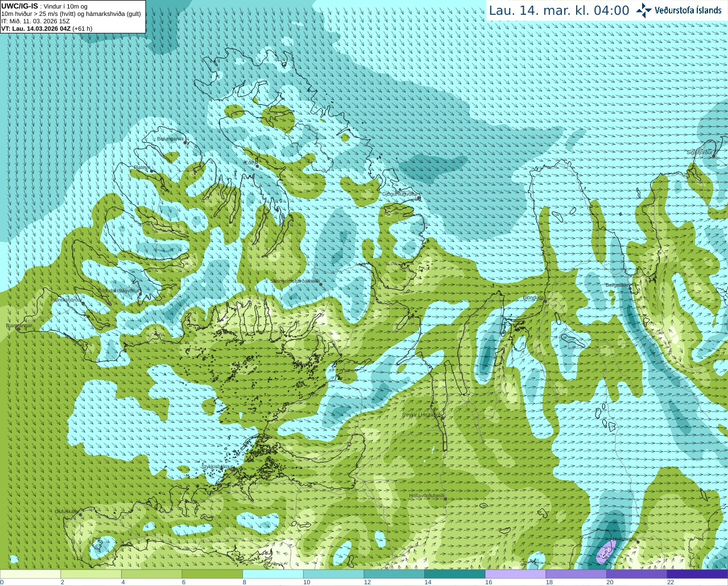Click the 12–14 m/s legend color swatch
The height and width of the screenshot is (586, 728).
(394, 574)
